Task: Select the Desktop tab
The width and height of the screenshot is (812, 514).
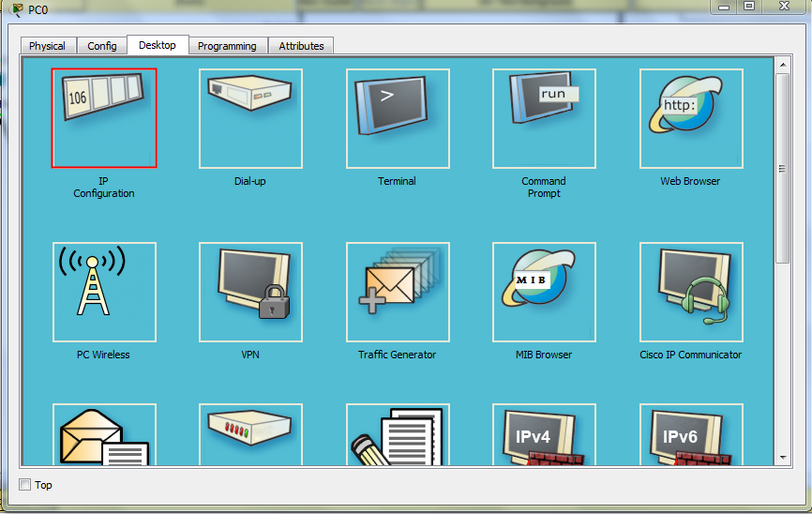Action: click(158, 45)
